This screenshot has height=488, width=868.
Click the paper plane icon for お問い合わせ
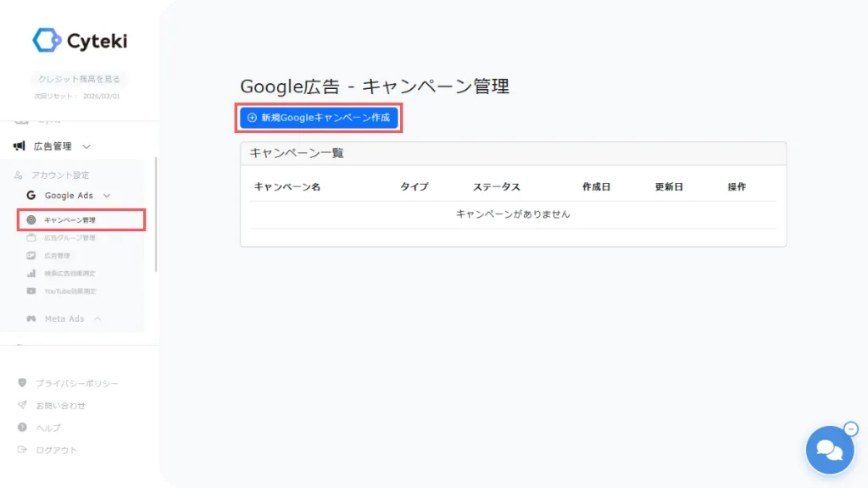(23, 406)
